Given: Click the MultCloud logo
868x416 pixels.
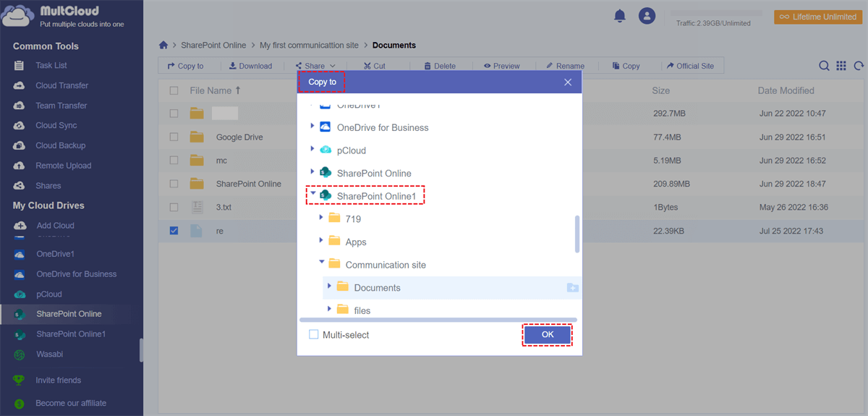Looking at the screenshot, I should point(19,16).
